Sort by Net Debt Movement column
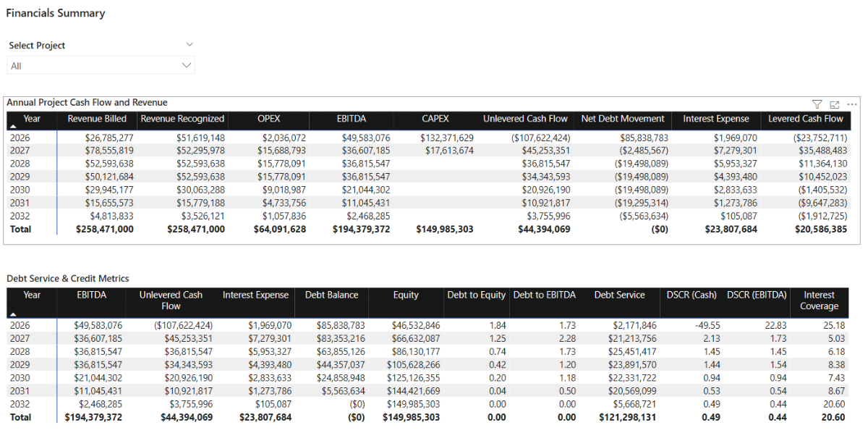Viewport: 868px width, 433px height. (622, 119)
